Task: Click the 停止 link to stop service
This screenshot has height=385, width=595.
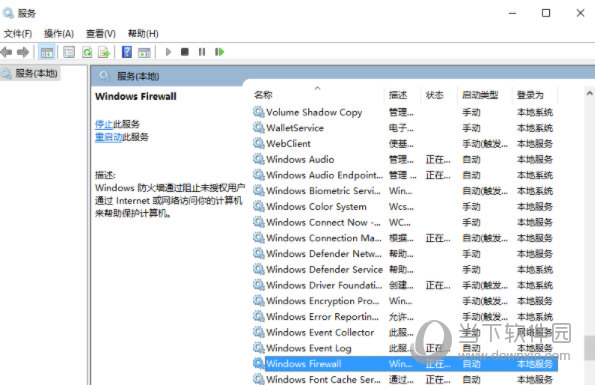Action: coord(104,124)
